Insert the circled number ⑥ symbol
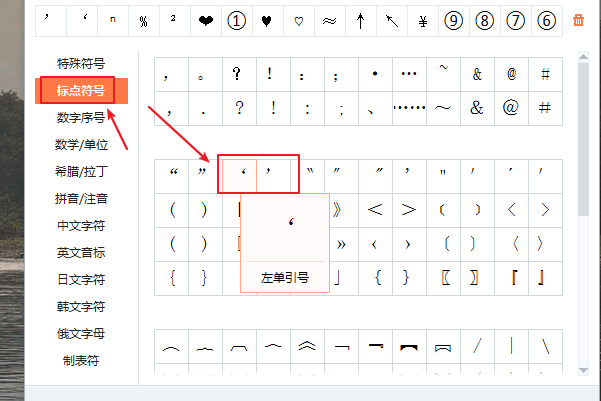This screenshot has width=601, height=401. click(x=546, y=20)
